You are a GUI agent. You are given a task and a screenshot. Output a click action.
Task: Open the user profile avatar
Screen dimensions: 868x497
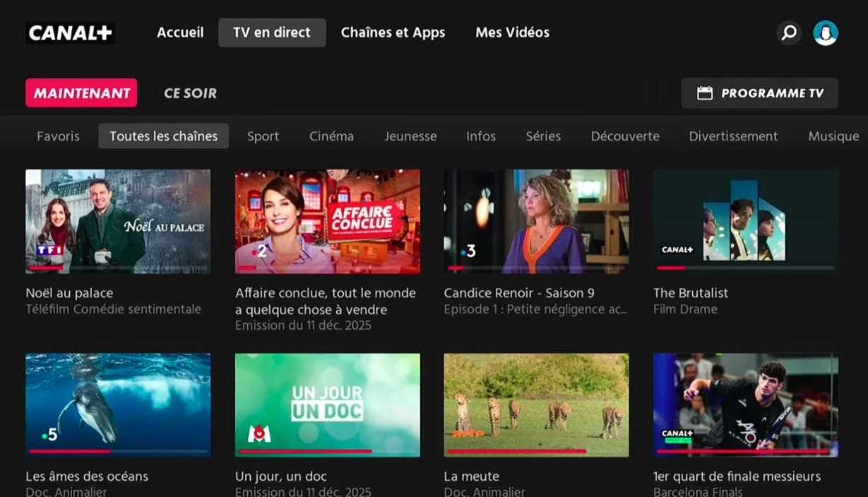tap(825, 32)
